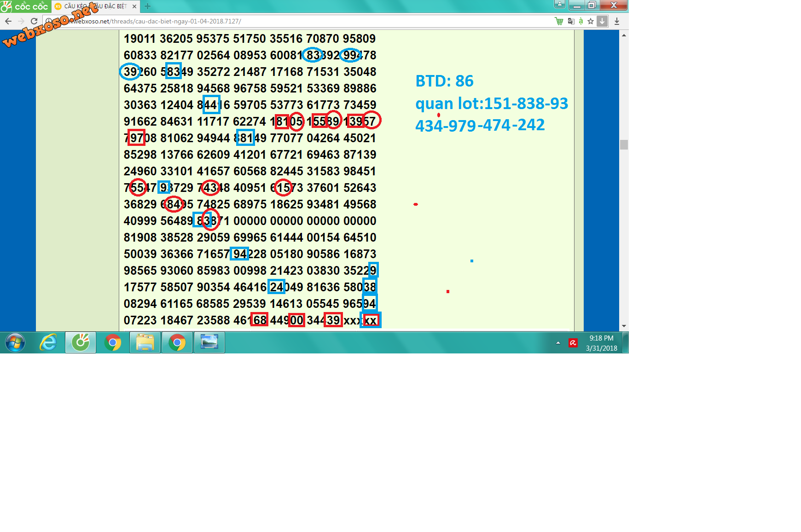Click the number 85298

140,155
